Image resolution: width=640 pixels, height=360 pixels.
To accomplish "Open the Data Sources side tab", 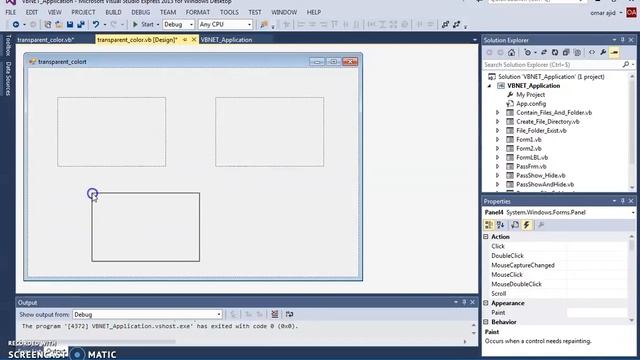I will (x=8, y=79).
